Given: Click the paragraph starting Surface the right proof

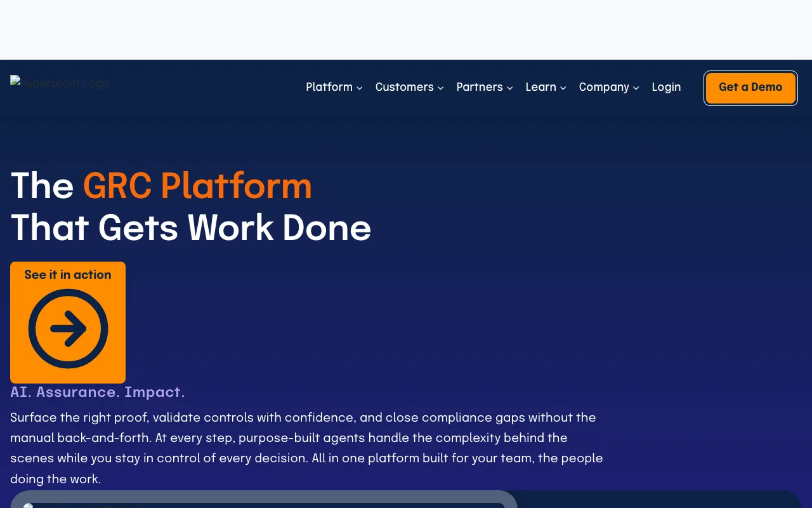Looking at the screenshot, I should pyautogui.click(x=306, y=448).
